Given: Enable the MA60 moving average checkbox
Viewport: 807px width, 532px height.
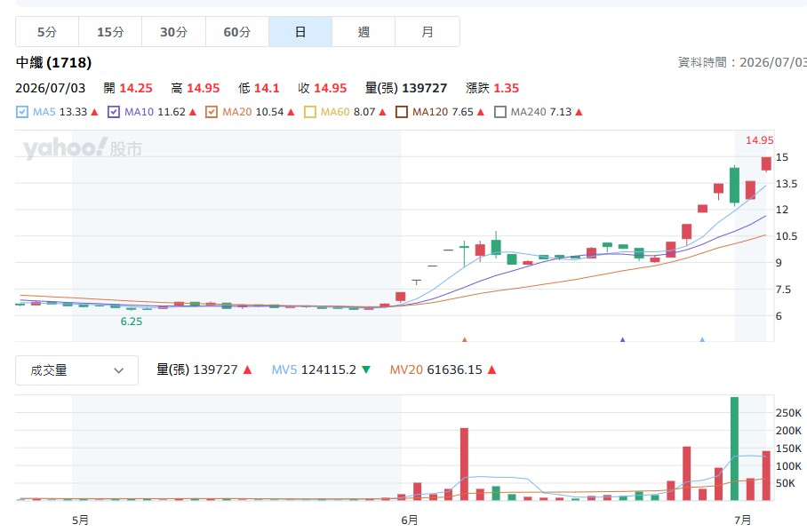Looking at the screenshot, I should click(310, 112).
